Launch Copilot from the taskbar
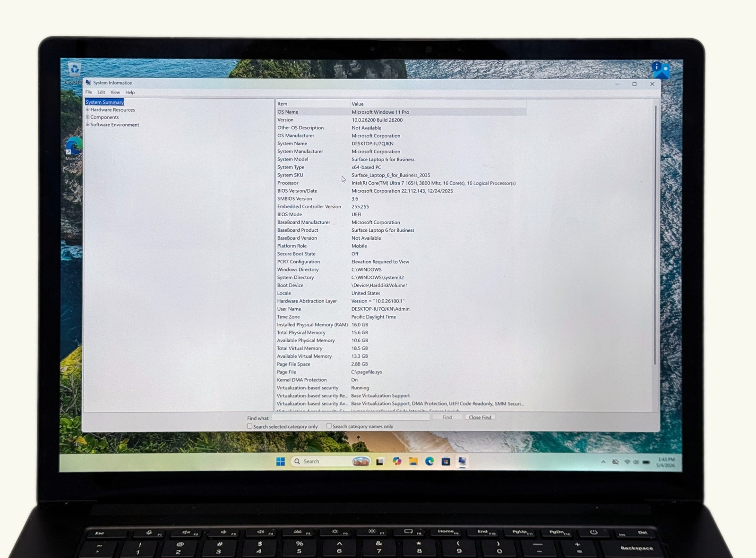The height and width of the screenshot is (558, 756). [x=397, y=461]
